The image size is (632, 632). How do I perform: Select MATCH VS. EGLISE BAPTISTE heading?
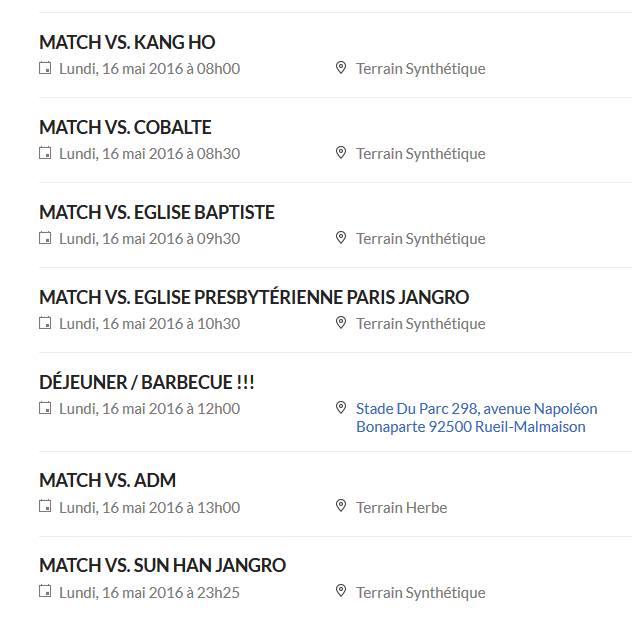tap(157, 212)
